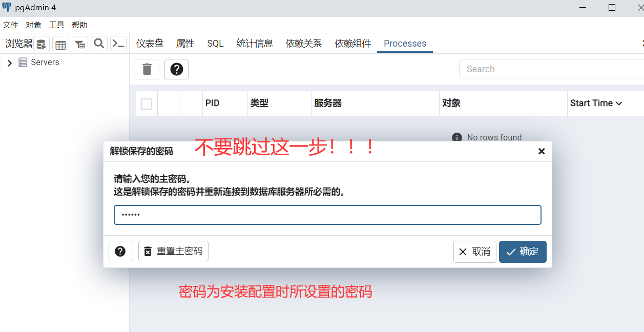Viewport: 644px width, 332px height.
Task: Open the View Data table icon
Action: tap(60, 44)
